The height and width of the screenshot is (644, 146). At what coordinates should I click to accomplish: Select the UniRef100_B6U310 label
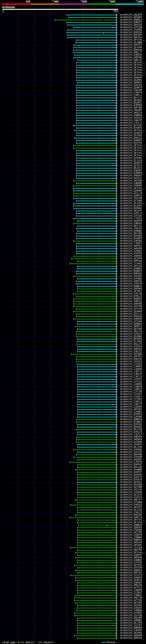(x=131, y=37)
